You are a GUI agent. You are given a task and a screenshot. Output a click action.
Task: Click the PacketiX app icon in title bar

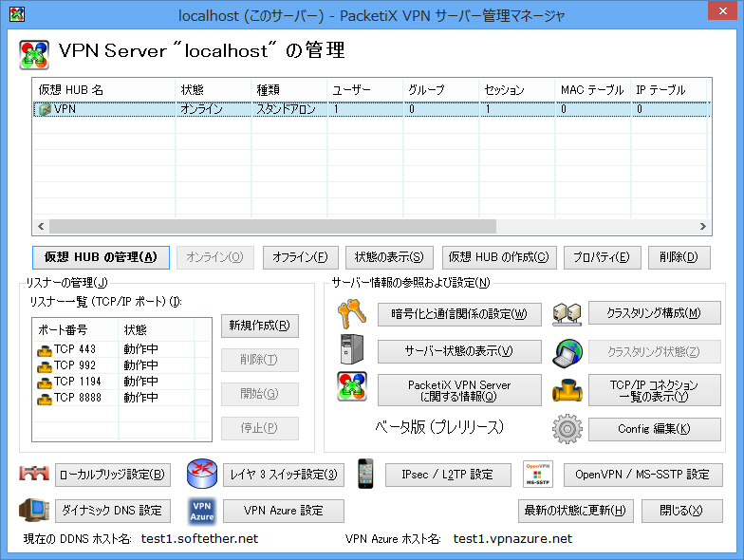click(17, 14)
